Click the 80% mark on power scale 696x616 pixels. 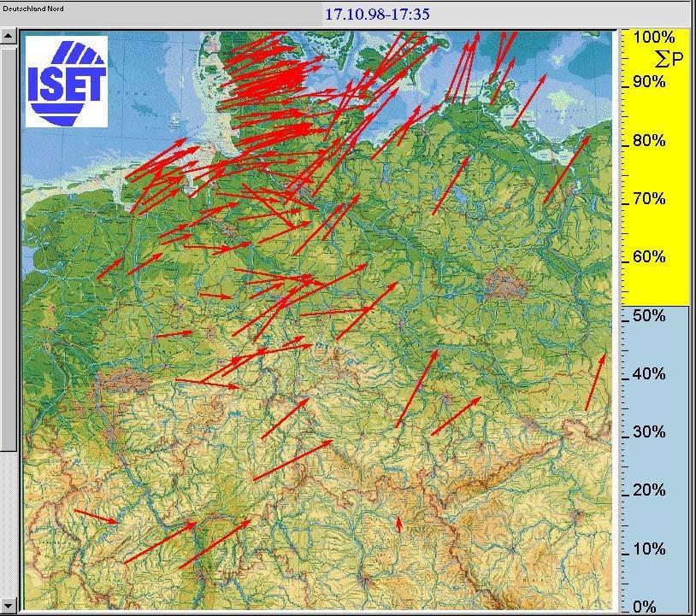[649, 141]
